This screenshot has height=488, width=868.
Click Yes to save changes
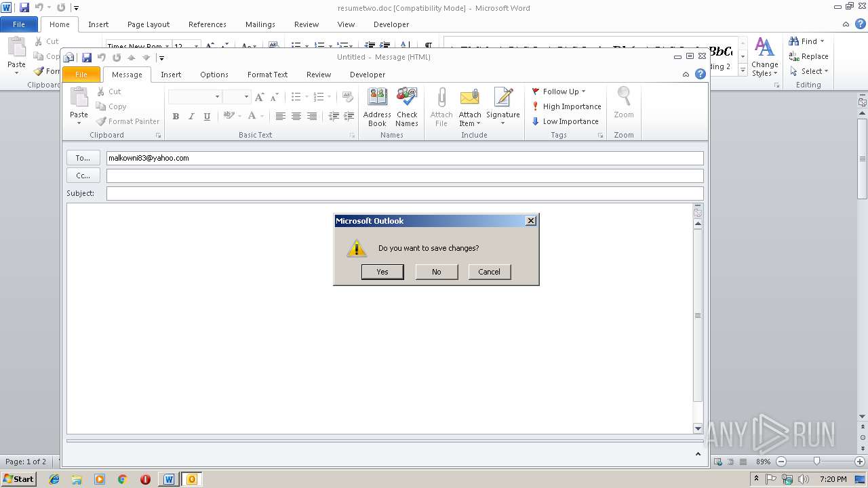[382, 272]
